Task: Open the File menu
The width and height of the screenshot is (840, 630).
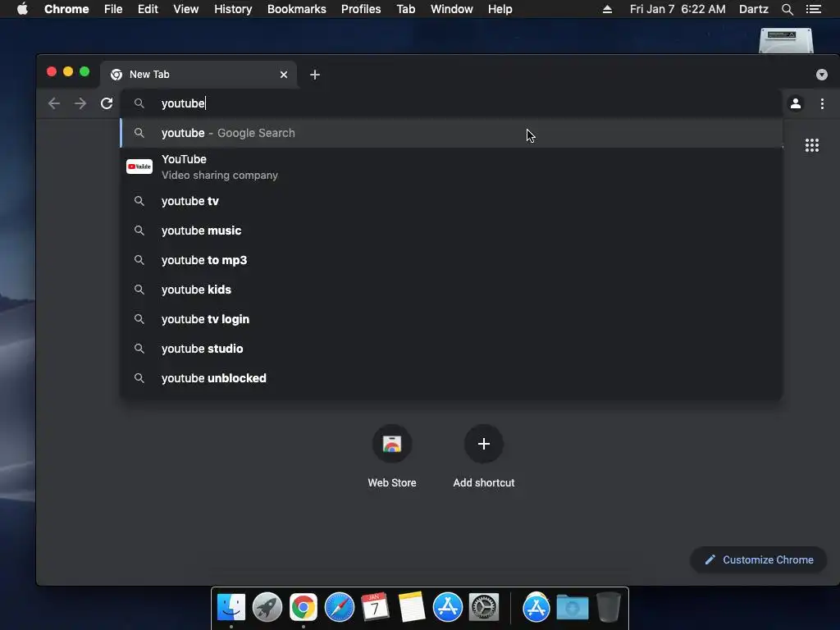Action: point(113,9)
